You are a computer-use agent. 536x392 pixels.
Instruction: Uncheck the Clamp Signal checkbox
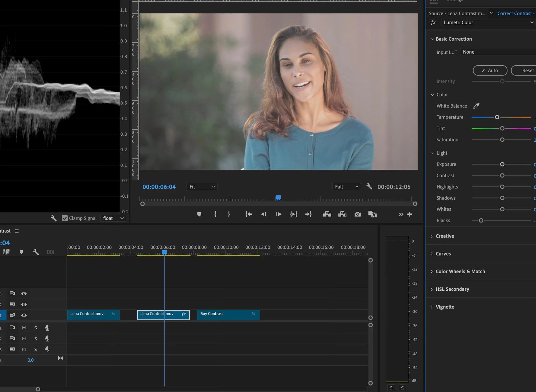(x=65, y=218)
